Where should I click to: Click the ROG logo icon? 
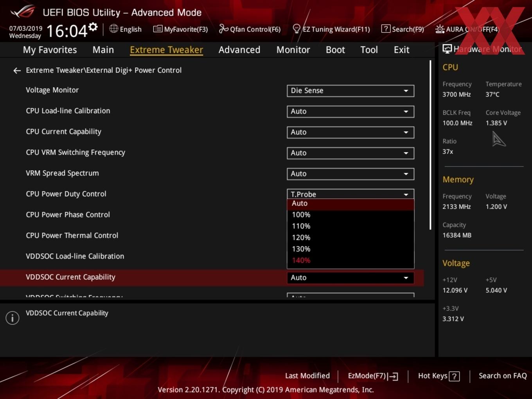pos(23,12)
